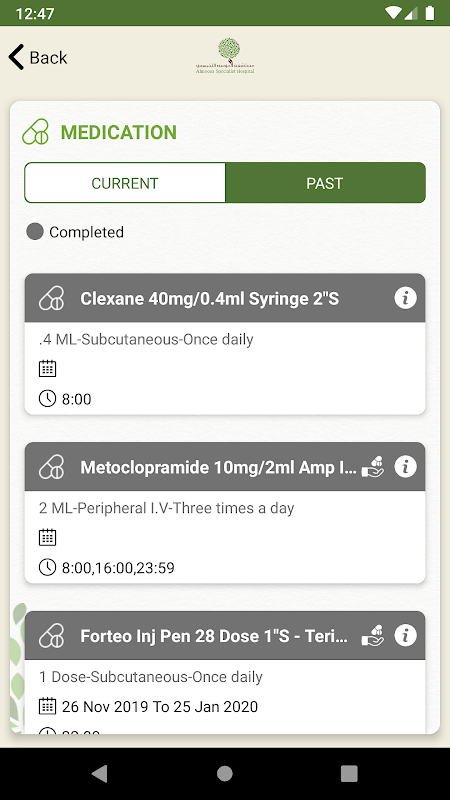Viewport: 450px width, 800px height.
Task: Tap the green Medication pills icon
Action: (36, 132)
